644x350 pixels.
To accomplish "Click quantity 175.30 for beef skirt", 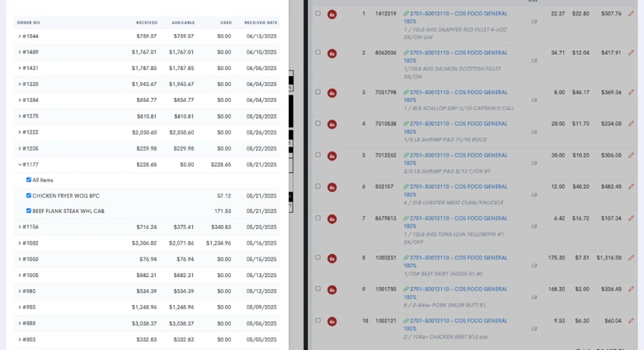I will [x=557, y=258].
